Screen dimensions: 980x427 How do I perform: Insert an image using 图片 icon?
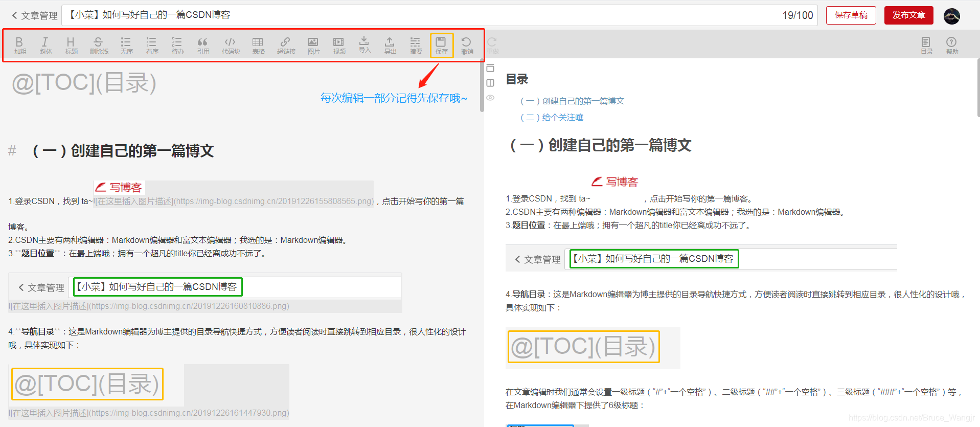(313, 45)
